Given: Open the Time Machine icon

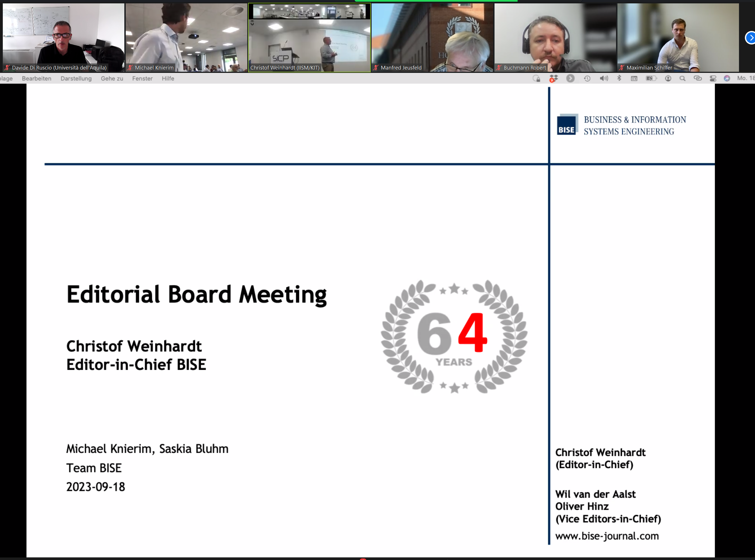Looking at the screenshot, I should (587, 78).
